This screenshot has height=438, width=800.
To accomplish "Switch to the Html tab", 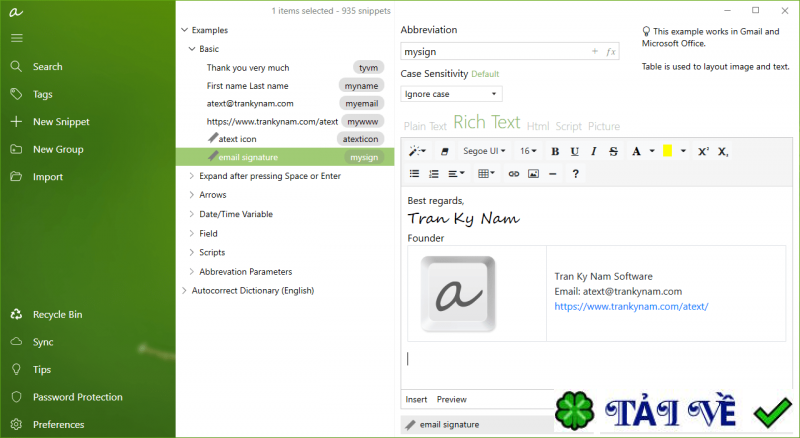I will pos(538,126).
